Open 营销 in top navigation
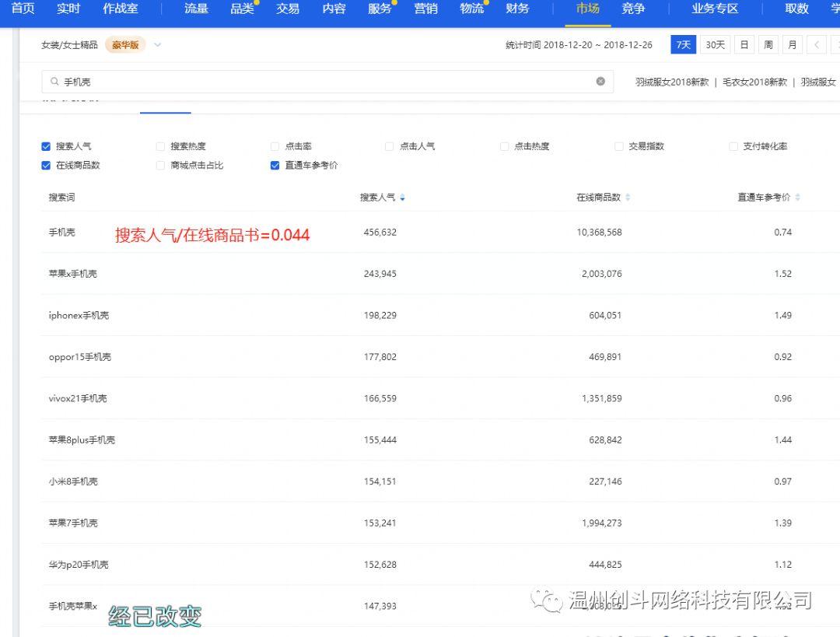Image resolution: width=840 pixels, height=637 pixels. click(426, 9)
